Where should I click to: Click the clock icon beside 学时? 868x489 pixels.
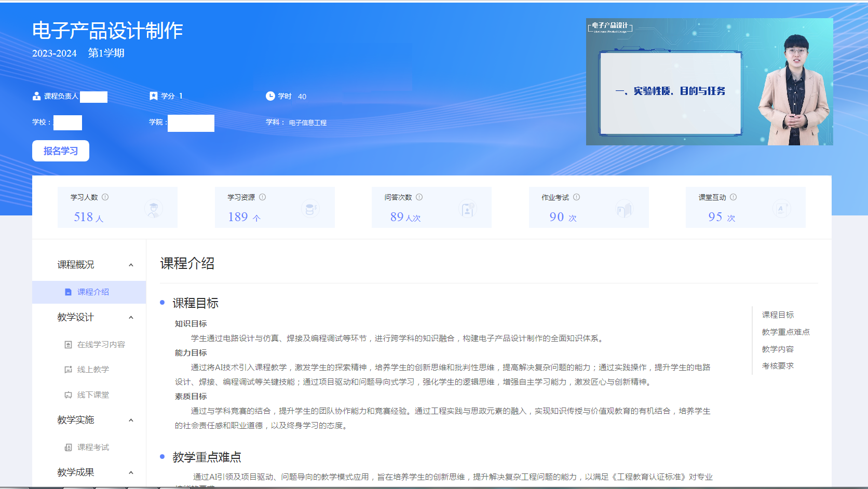[270, 96]
